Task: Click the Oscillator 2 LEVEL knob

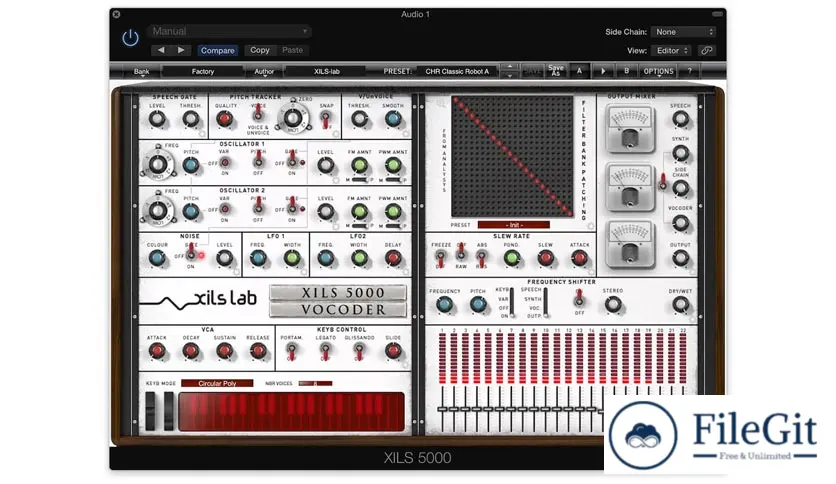Action: tap(326, 212)
